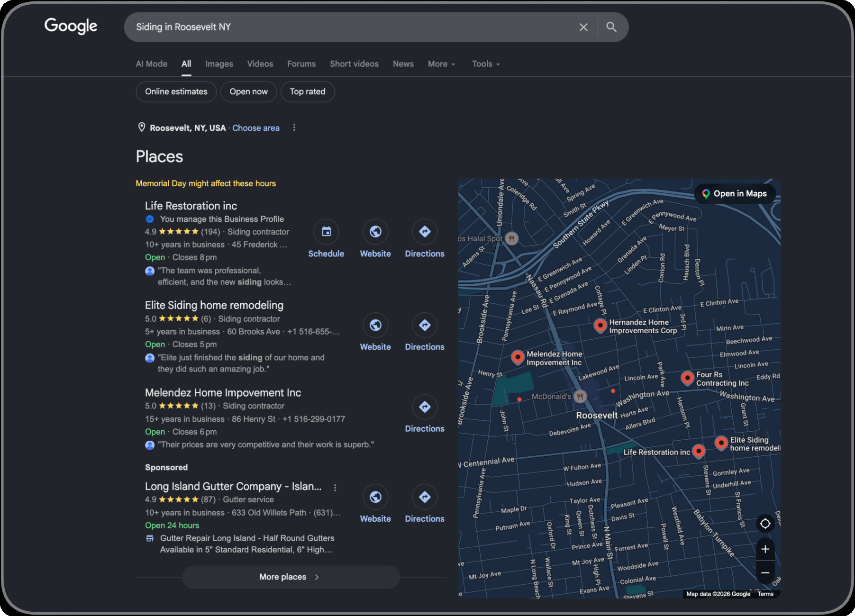Click the map's show my location icon
Viewport: 855px width, 616px height.
coord(765,524)
